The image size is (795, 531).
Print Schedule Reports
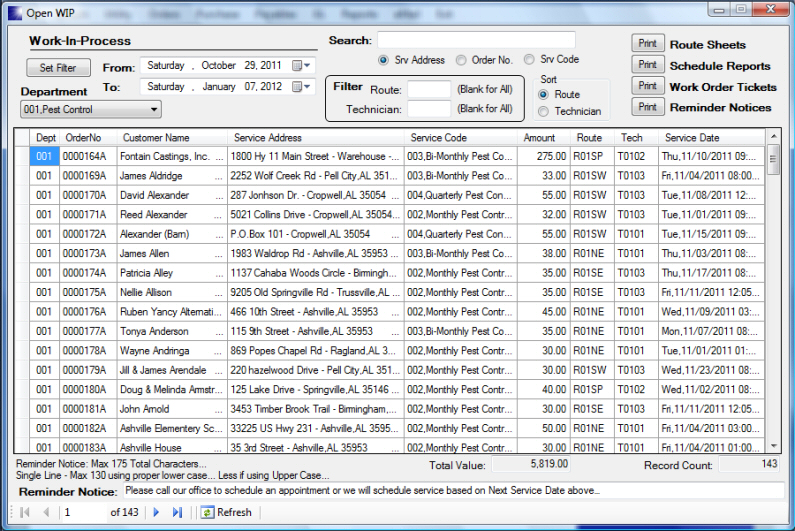[647, 64]
